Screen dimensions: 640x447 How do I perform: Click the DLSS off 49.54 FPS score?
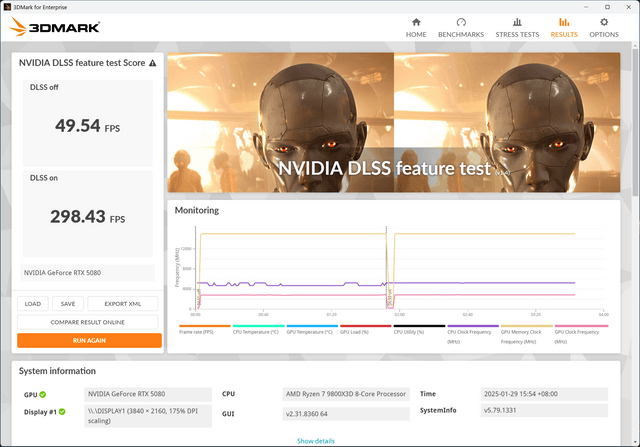pos(87,125)
